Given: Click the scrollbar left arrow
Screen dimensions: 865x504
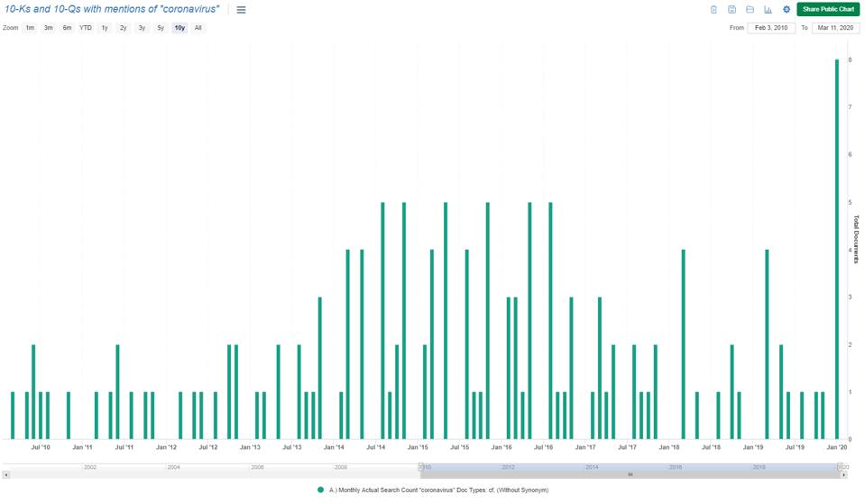Looking at the screenshot, I should pos(6,475).
